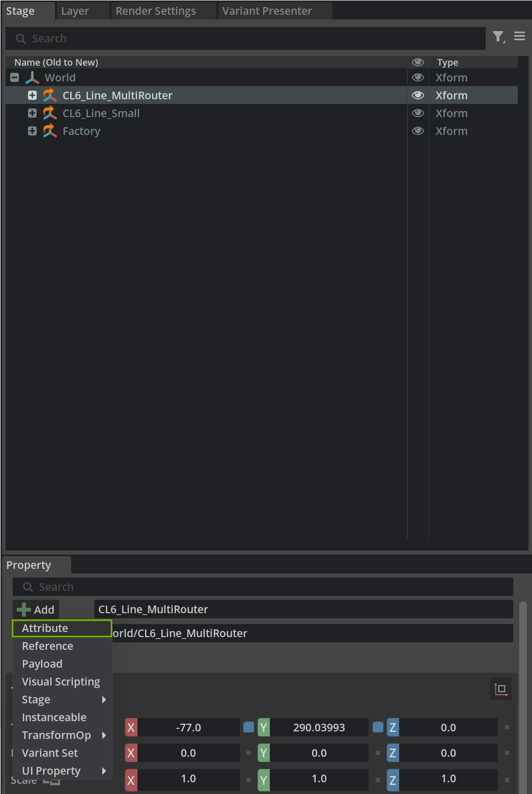The height and width of the screenshot is (794, 532).
Task: Open the stage filter funnel icon
Action: click(498, 37)
